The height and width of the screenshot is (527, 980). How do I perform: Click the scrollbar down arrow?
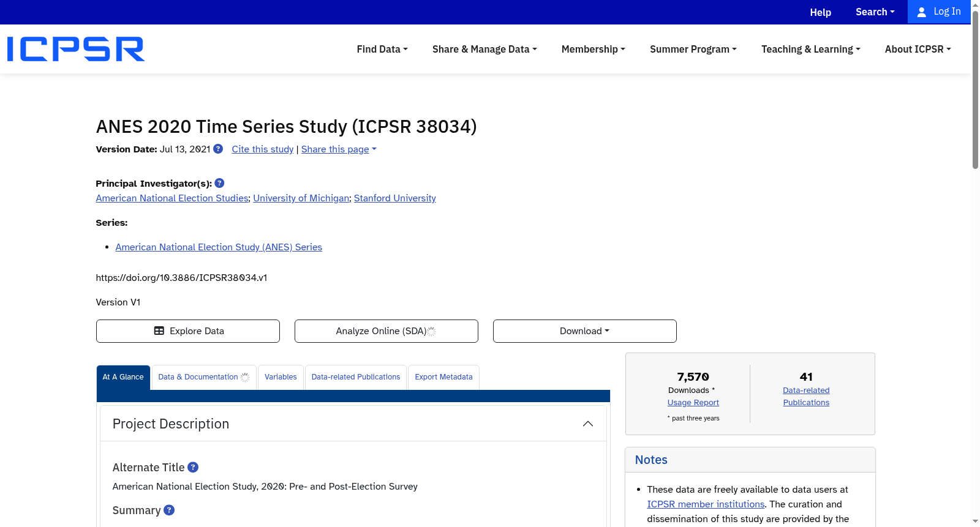click(x=975, y=521)
